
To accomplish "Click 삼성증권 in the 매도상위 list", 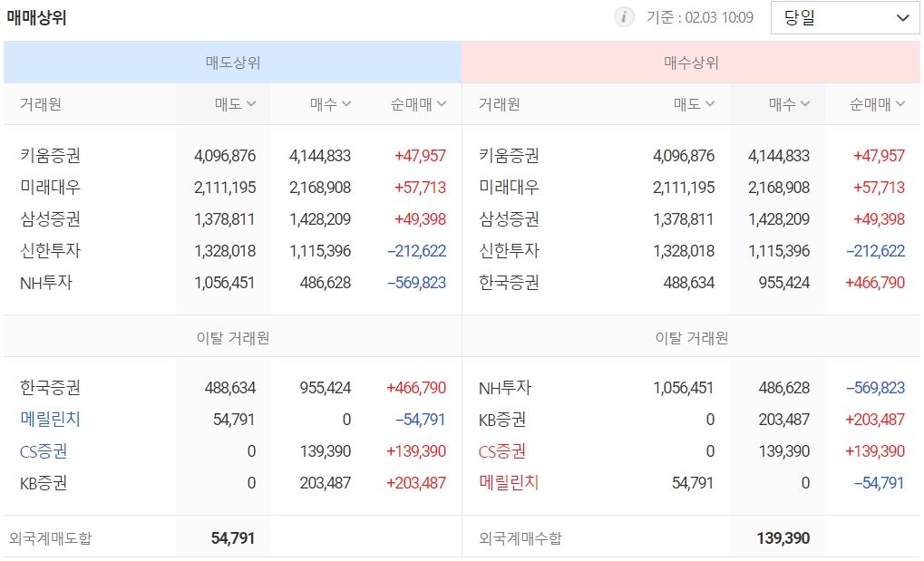I will point(50,219).
